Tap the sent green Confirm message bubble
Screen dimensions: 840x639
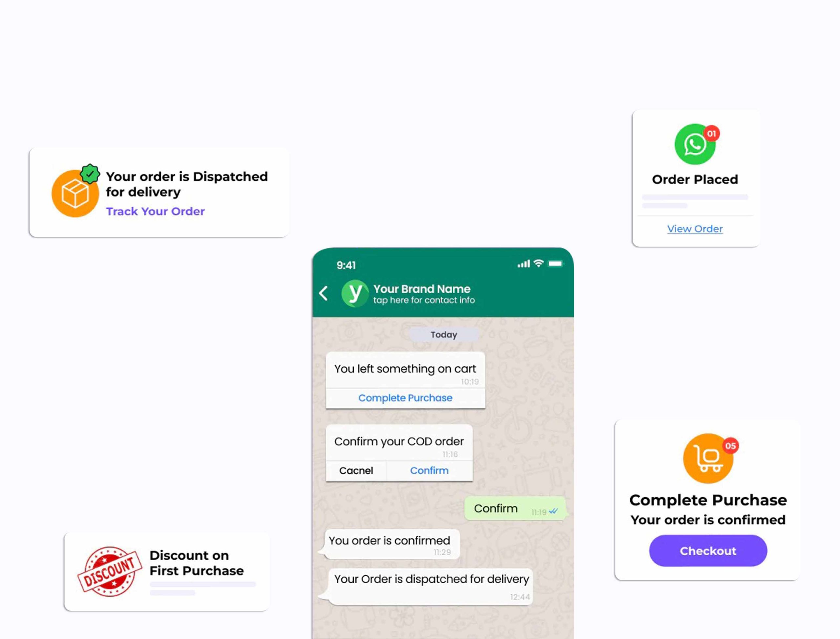[515, 508]
